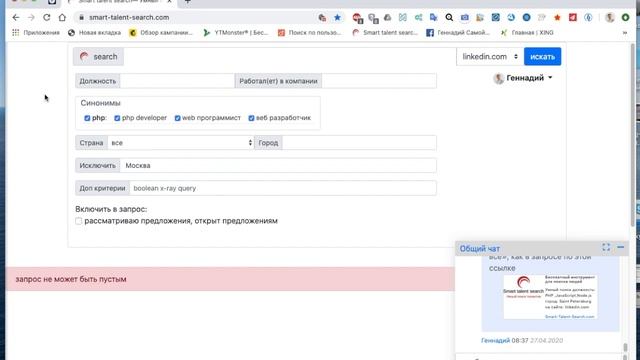The width and height of the screenshot is (640, 360).
Task: Click the Доп критерии boolean query field
Action: 283,188
